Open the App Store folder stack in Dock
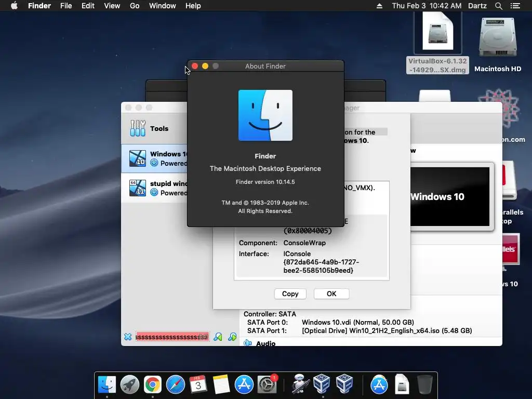 pos(379,384)
